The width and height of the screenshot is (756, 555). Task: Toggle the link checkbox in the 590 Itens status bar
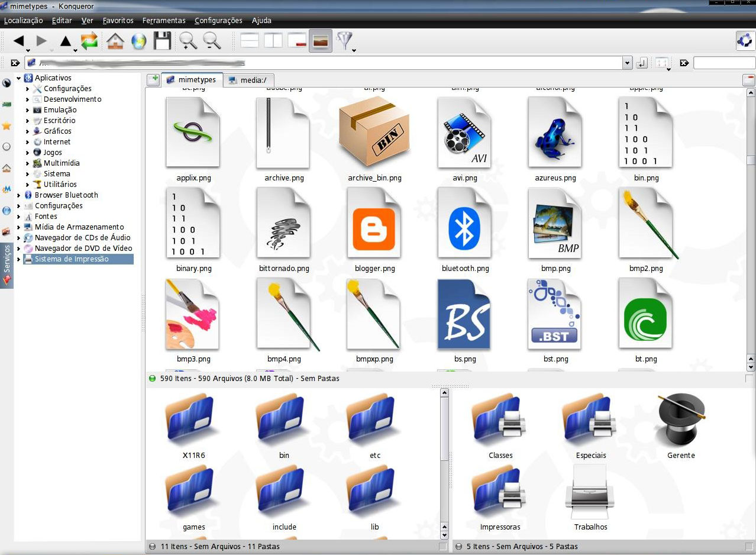click(x=749, y=379)
